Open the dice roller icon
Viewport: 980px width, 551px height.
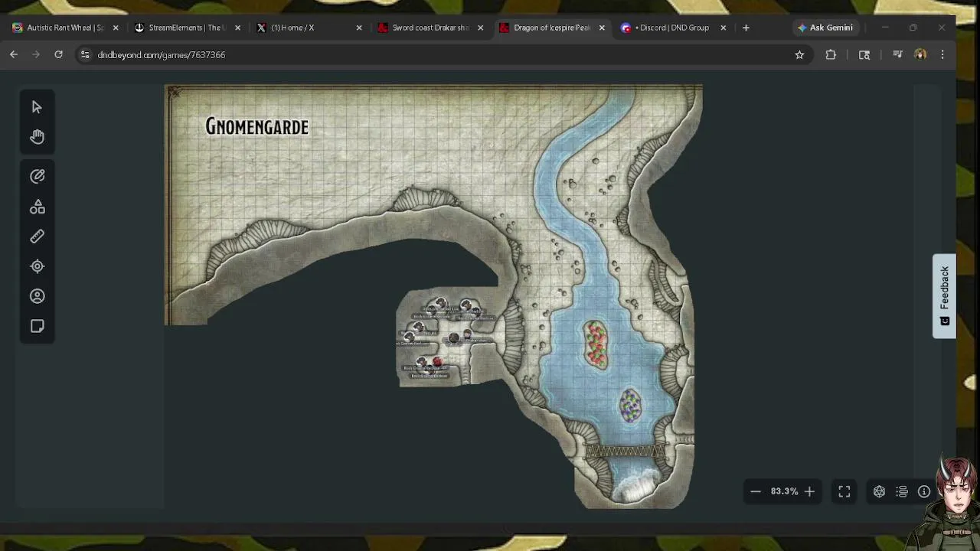point(879,491)
